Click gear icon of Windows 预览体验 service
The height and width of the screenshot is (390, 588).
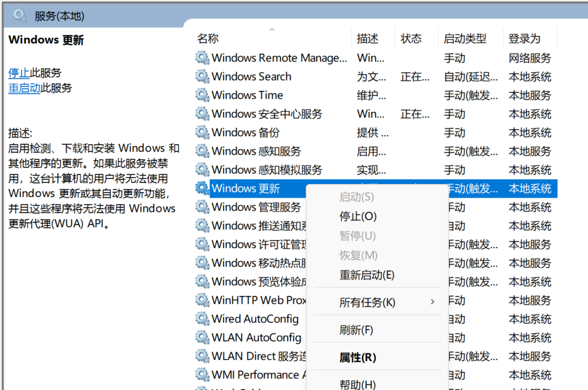[202, 282]
